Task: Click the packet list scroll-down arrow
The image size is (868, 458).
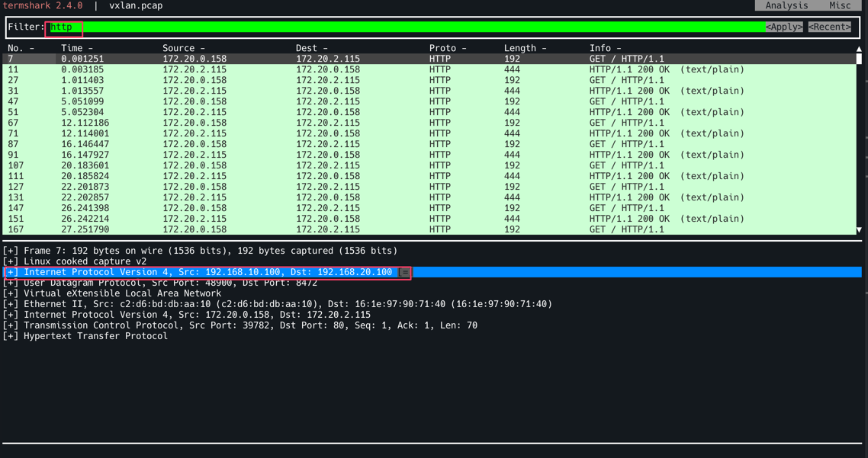Action: 859,229
